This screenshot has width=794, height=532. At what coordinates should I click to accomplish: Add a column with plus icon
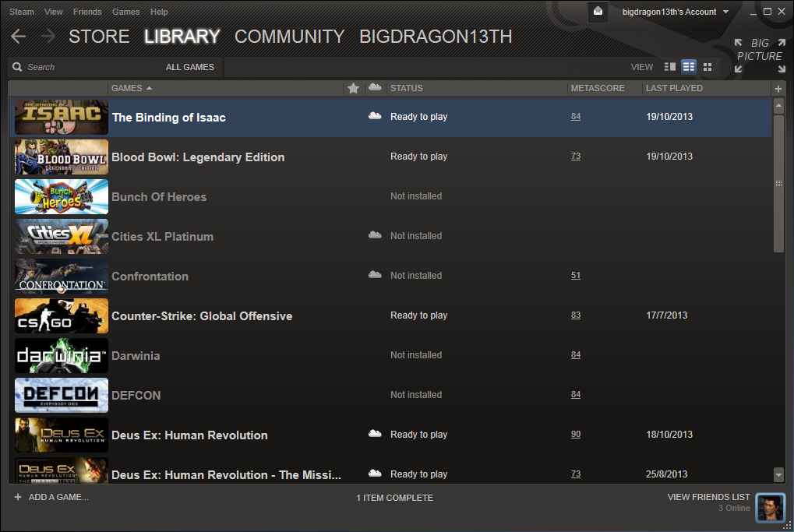tap(778, 89)
